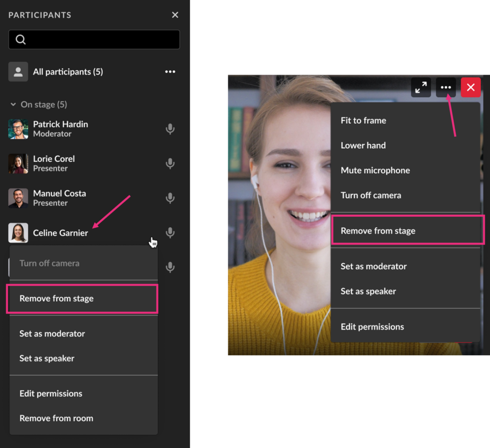Select Celine Garnier's avatar picture

pos(18,233)
